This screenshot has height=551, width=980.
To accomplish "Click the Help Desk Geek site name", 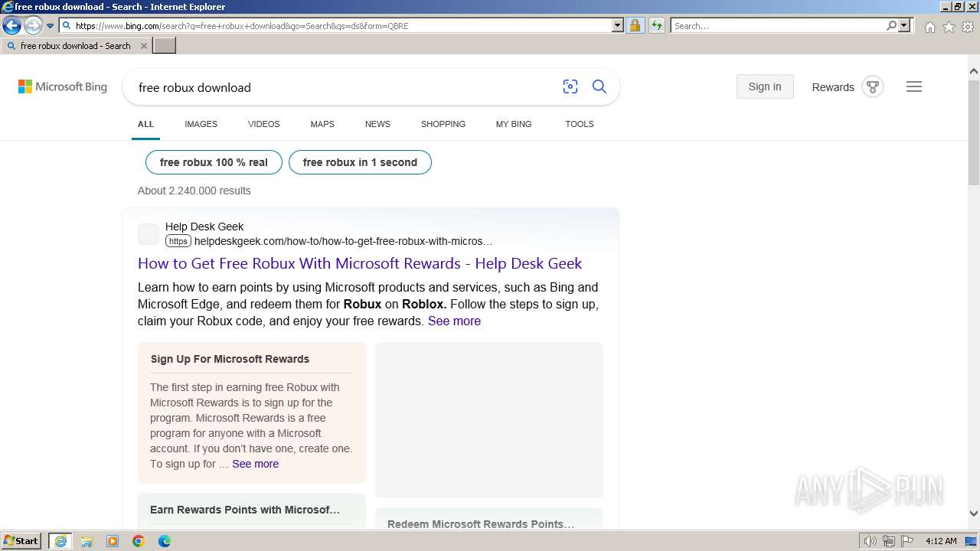I will pyautogui.click(x=204, y=227).
